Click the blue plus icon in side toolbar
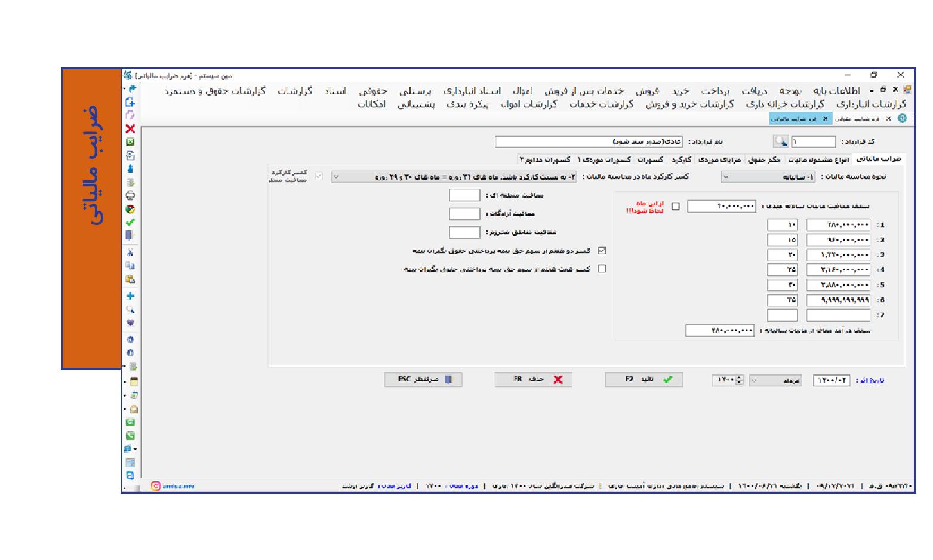 (130, 296)
